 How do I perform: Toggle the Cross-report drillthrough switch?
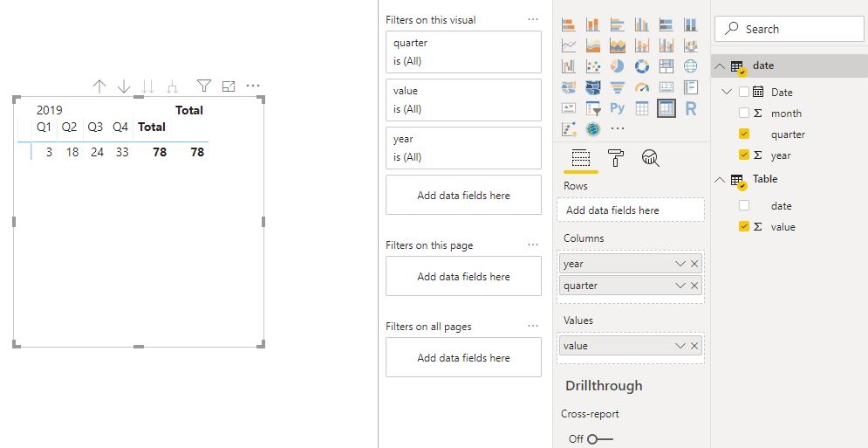(600, 439)
